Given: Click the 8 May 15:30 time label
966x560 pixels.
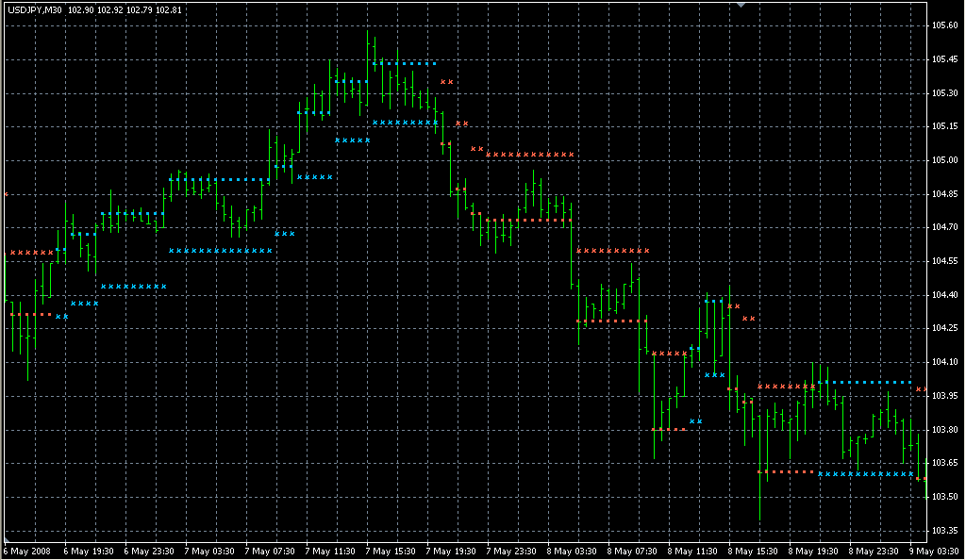Looking at the screenshot, I should pyautogui.click(x=753, y=552).
